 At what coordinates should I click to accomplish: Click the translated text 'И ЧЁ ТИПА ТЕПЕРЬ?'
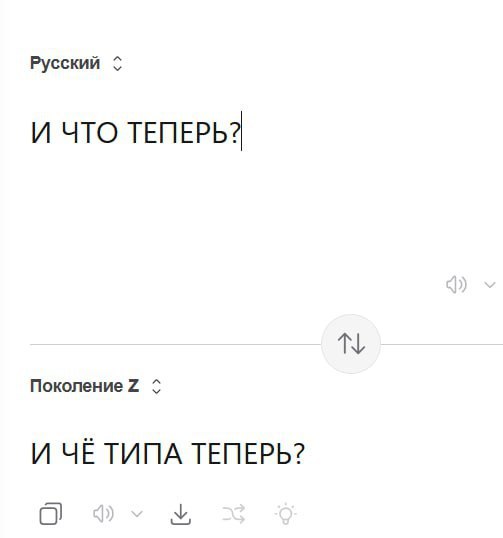pos(167,453)
